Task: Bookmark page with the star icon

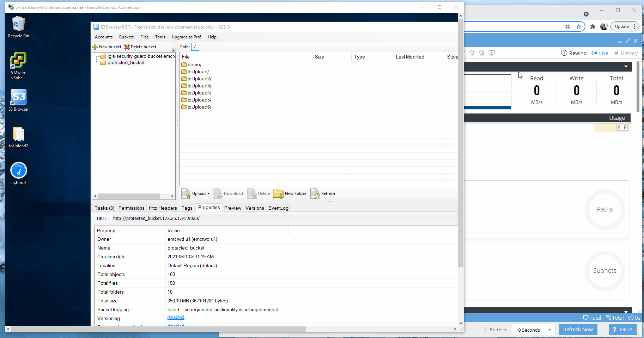Action: coord(579,26)
